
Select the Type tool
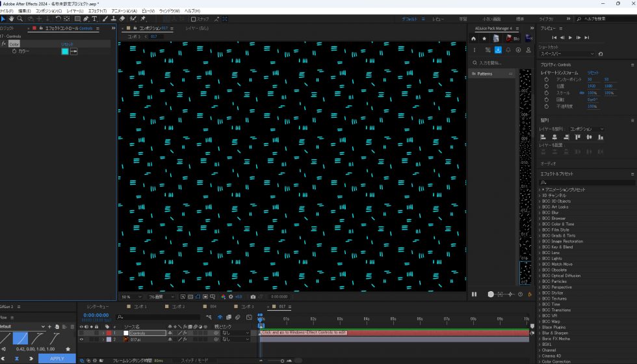pos(95,19)
